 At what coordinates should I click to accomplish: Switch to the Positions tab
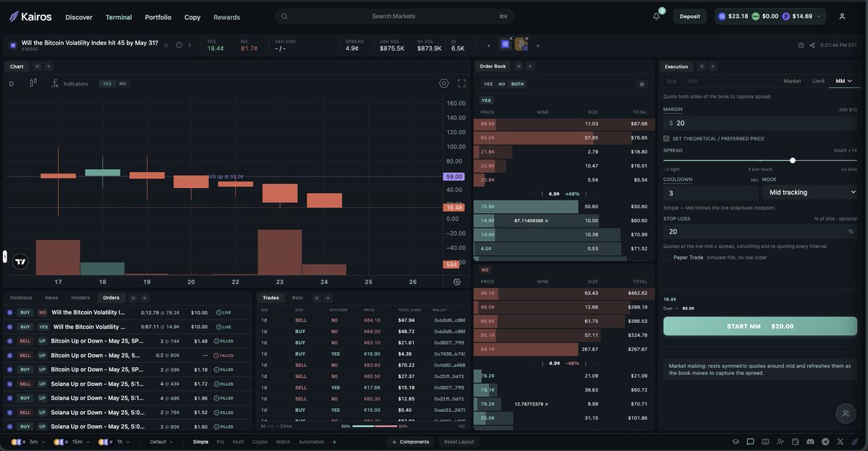(x=21, y=298)
